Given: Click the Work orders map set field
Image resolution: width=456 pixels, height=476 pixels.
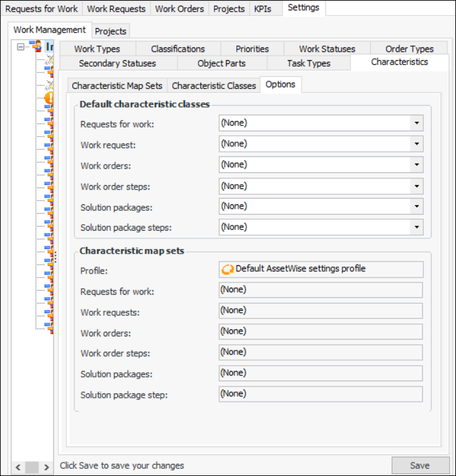Looking at the screenshot, I should click(x=320, y=332).
